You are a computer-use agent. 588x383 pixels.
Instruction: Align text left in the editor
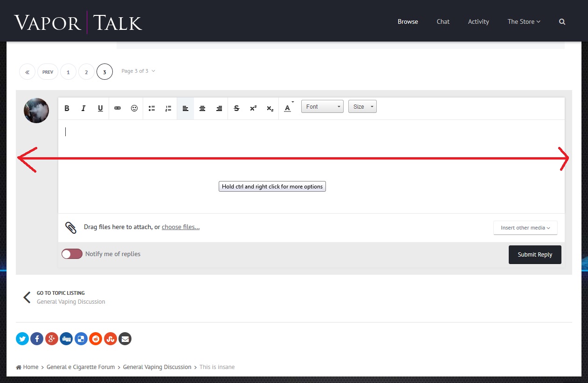pyautogui.click(x=186, y=108)
